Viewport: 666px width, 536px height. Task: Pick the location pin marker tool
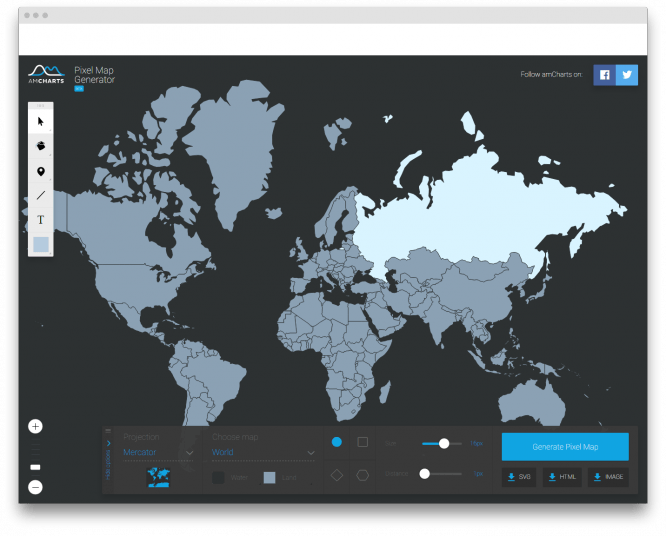click(41, 171)
